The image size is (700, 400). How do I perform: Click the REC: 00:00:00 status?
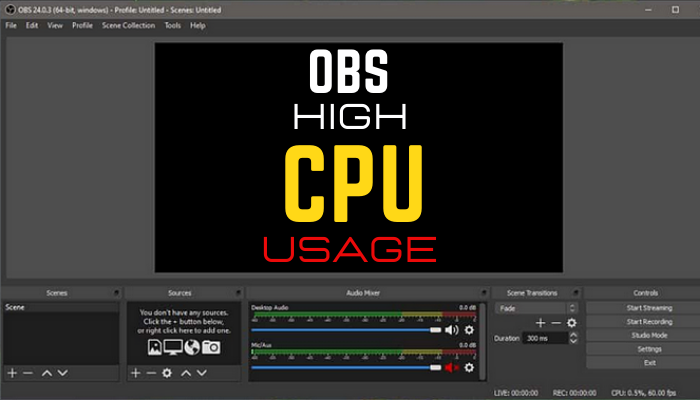tap(574, 393)
